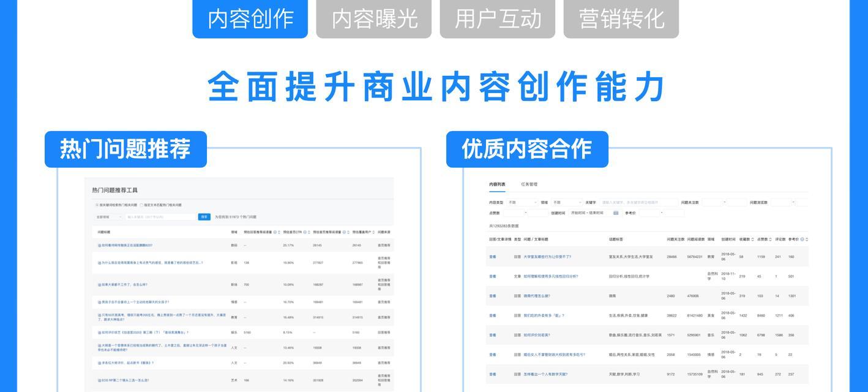This screenshot has width=868, height=392.
Task: Switch to the 内容曝光 tab
Action: pyautogui.click(x=374, y=18)
